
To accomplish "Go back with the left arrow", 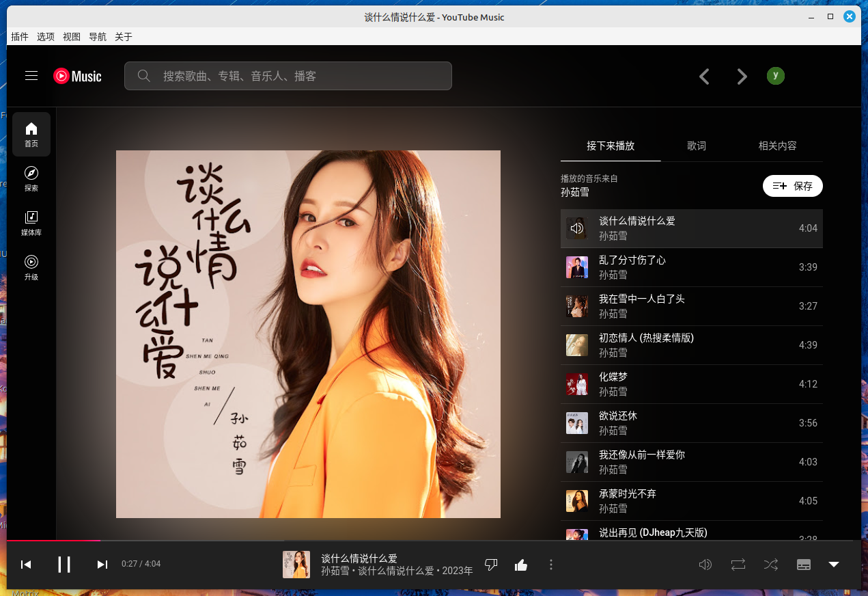I will (705, 77).
